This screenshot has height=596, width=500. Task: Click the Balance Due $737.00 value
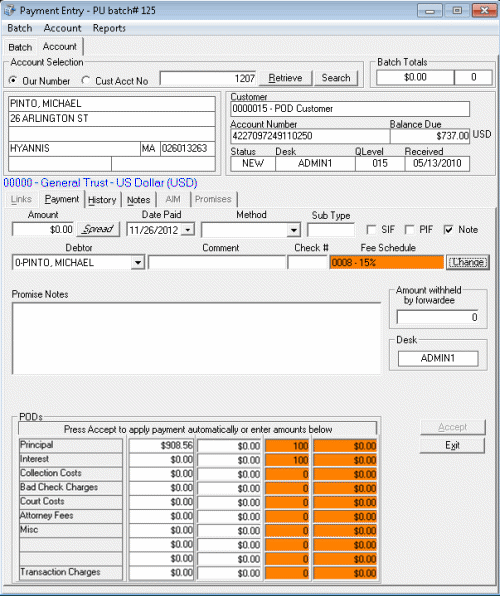(430, 136)
